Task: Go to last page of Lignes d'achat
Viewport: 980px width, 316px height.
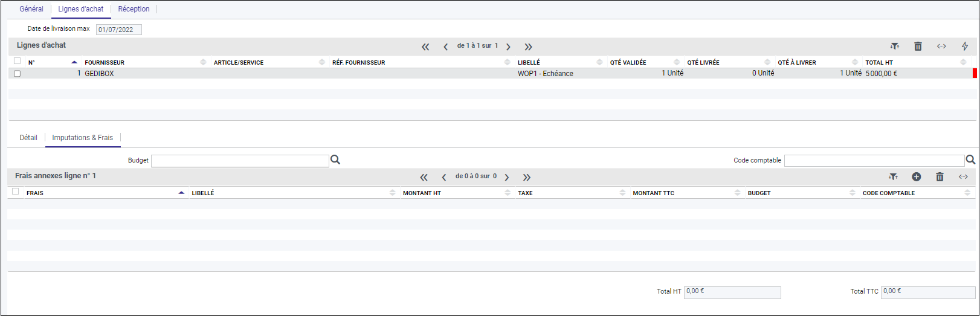Action: point(528,47)
